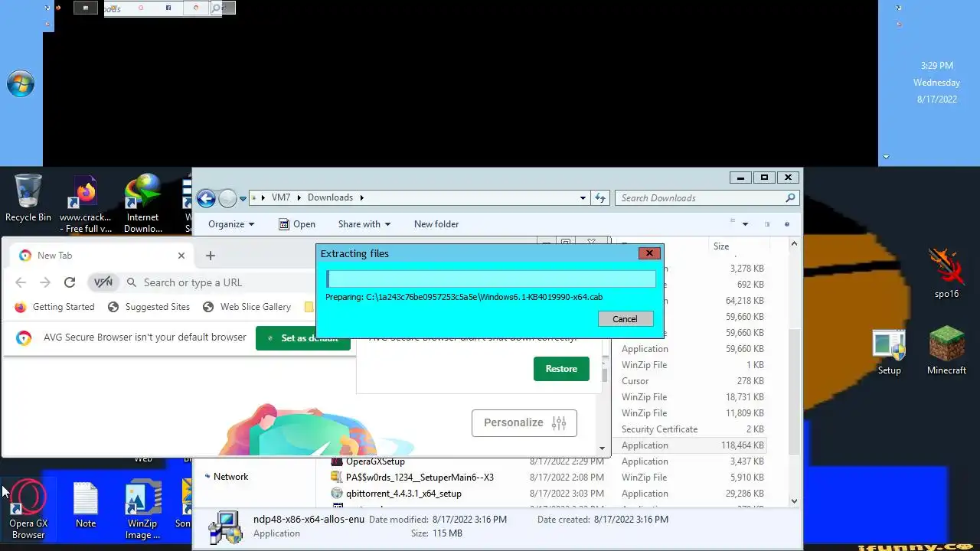Click the OperaGXSetup file icon

[336, 461]
